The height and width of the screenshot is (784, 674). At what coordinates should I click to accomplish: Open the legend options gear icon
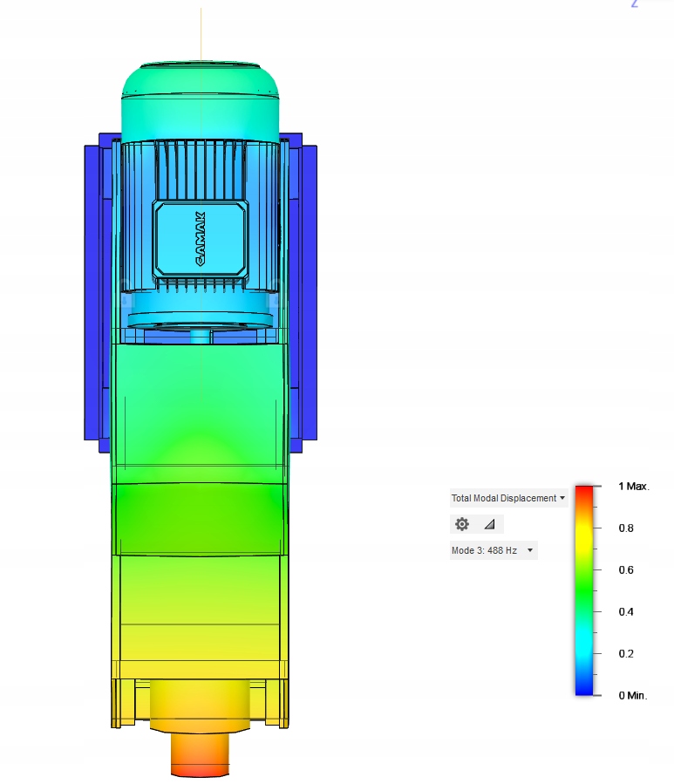pyautogui.click(x=462, y=524)
